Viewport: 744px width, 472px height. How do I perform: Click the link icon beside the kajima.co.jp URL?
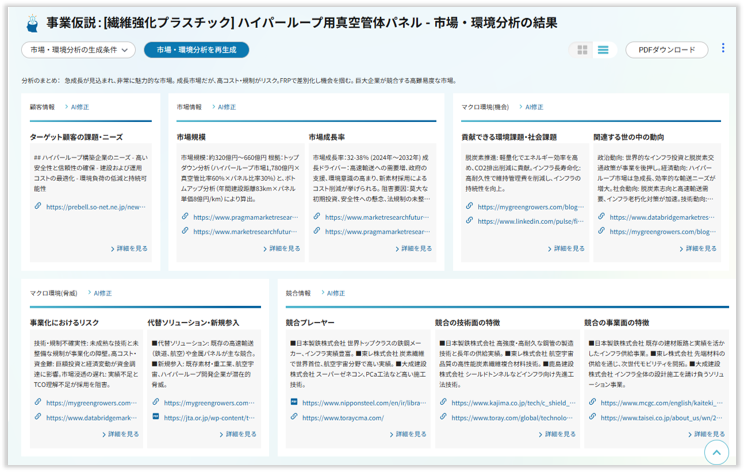point(441,402)
